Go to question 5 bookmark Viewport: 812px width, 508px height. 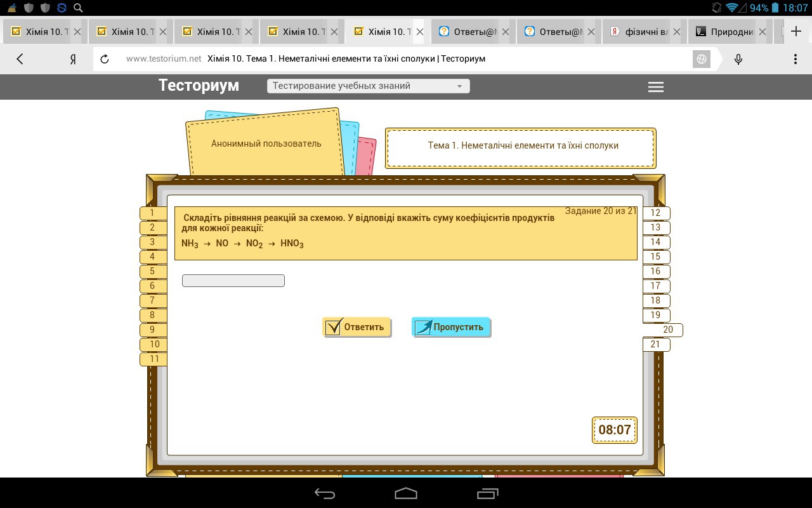[x=152, y=271]
